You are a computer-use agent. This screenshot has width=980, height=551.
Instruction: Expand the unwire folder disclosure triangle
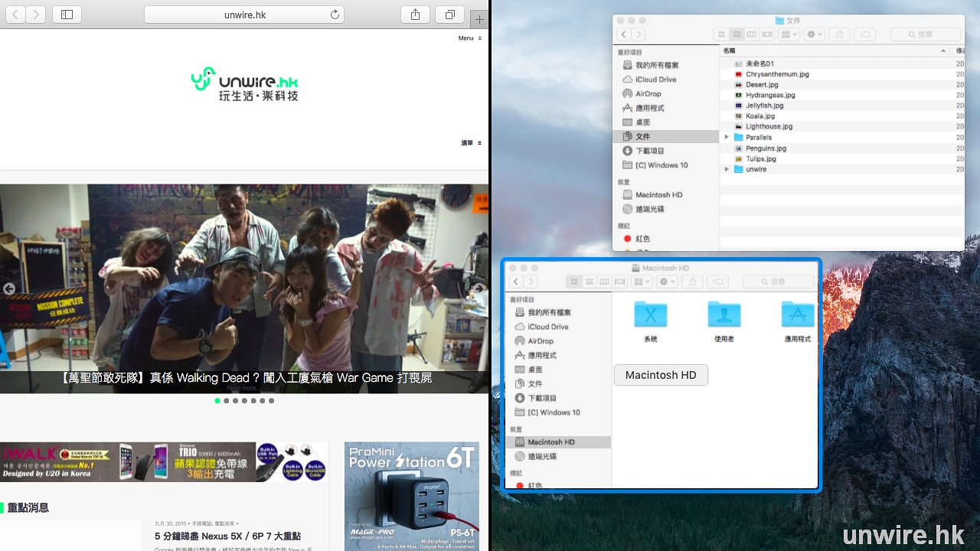[x=727, y=169]
